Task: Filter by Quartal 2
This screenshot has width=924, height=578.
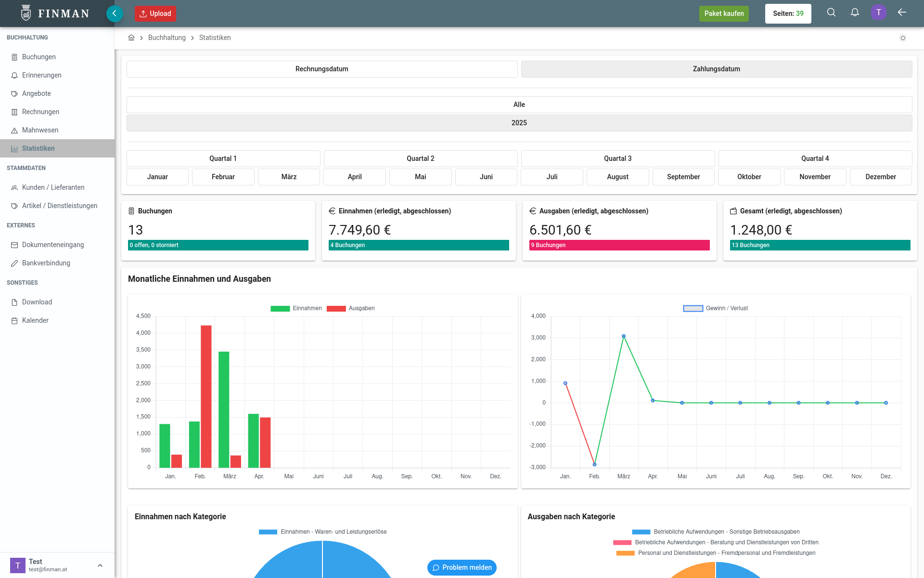Action: 421,158
